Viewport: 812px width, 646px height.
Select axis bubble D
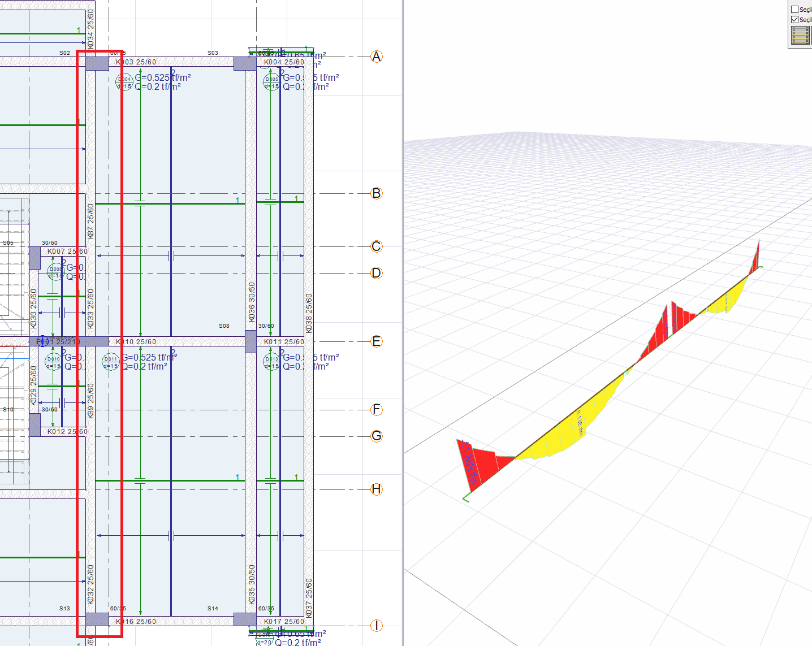(377, 273)
